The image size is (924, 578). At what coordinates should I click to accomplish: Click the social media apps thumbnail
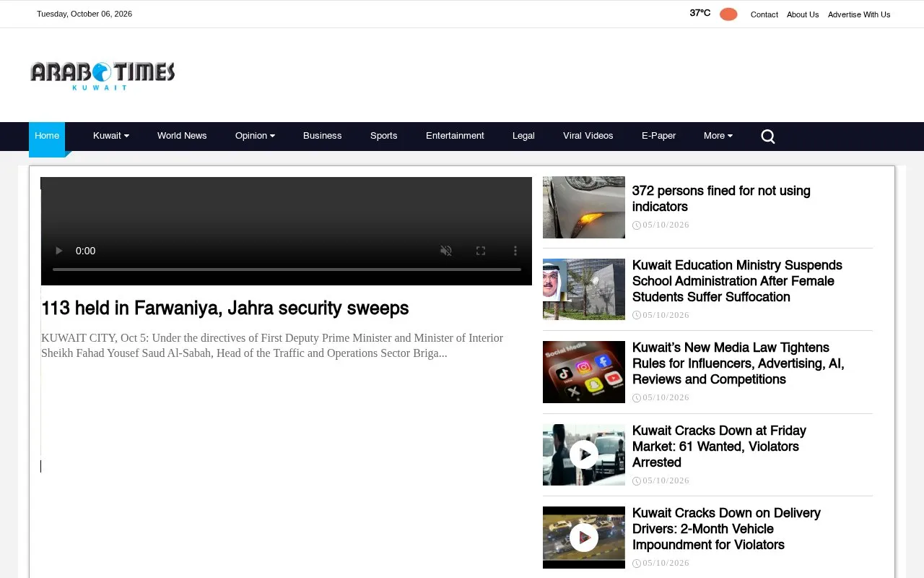pos(584,372)
